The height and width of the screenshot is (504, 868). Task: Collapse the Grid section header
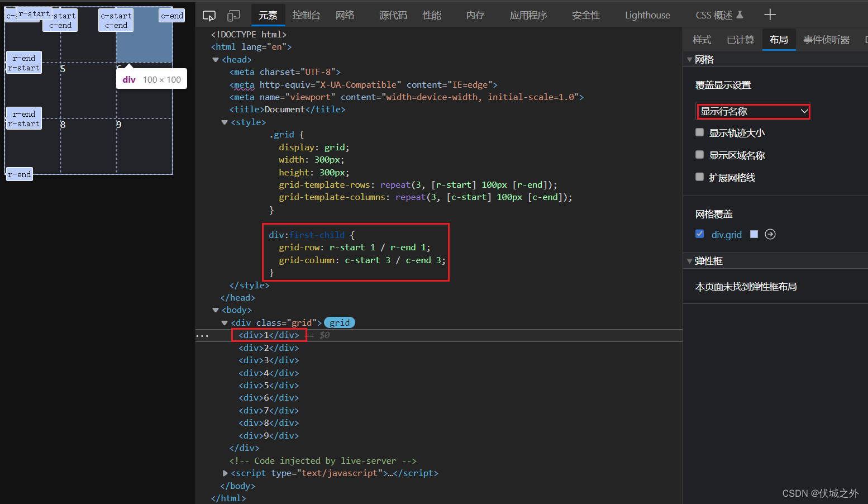click(x=775, y=59)
